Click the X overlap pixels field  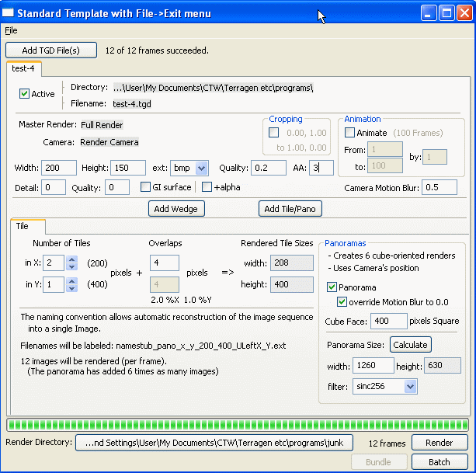pyautogui.click(x=165, y=263)
